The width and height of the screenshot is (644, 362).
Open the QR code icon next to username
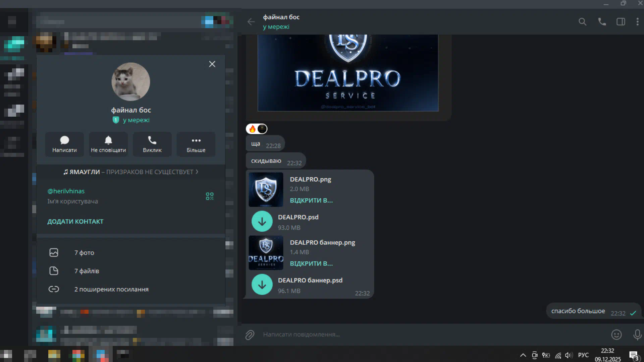(x=210, y=196)
